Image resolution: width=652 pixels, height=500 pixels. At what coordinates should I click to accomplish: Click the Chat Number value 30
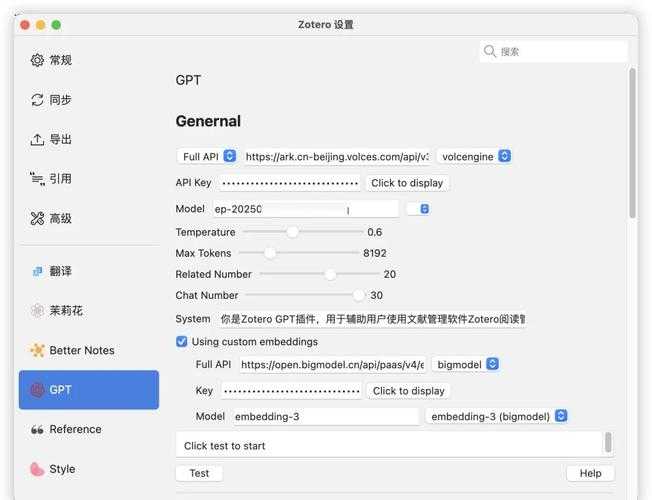[x=376, y=295]
